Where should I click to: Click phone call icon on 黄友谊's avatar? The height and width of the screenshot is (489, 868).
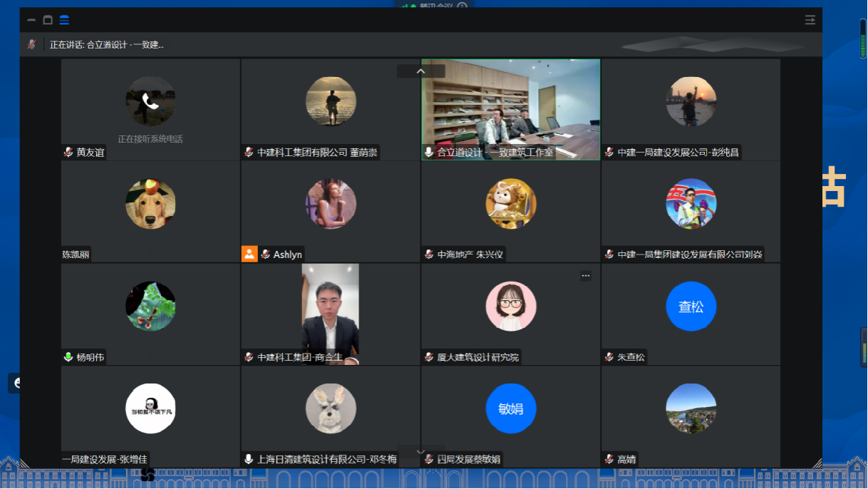[x=150, y=101]
